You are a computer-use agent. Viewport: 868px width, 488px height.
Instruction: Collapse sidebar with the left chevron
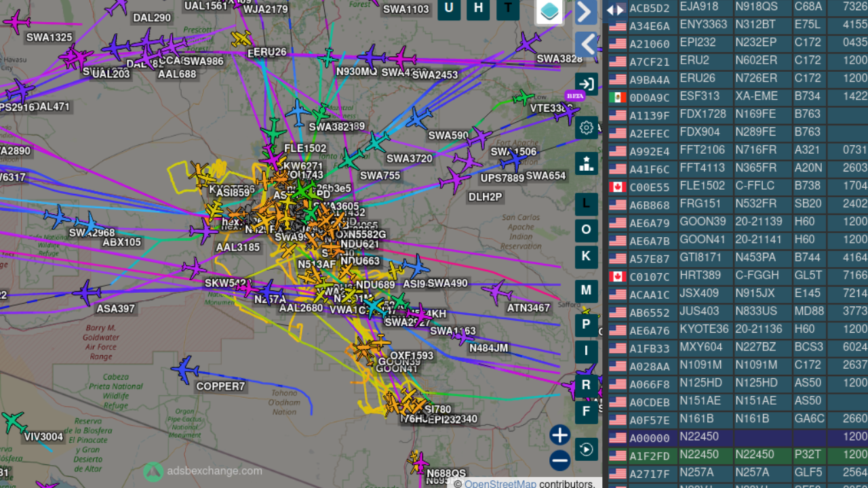[x=587, y=45]
